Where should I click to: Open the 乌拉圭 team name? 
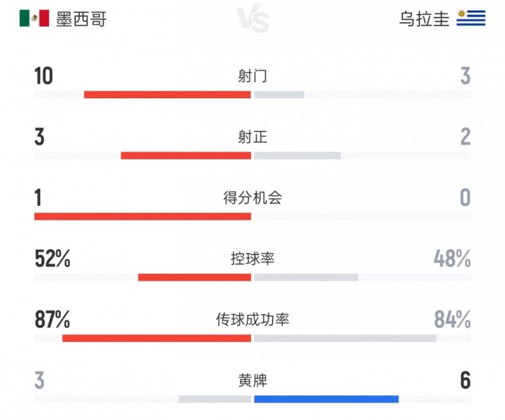click(x=424, y=19)
